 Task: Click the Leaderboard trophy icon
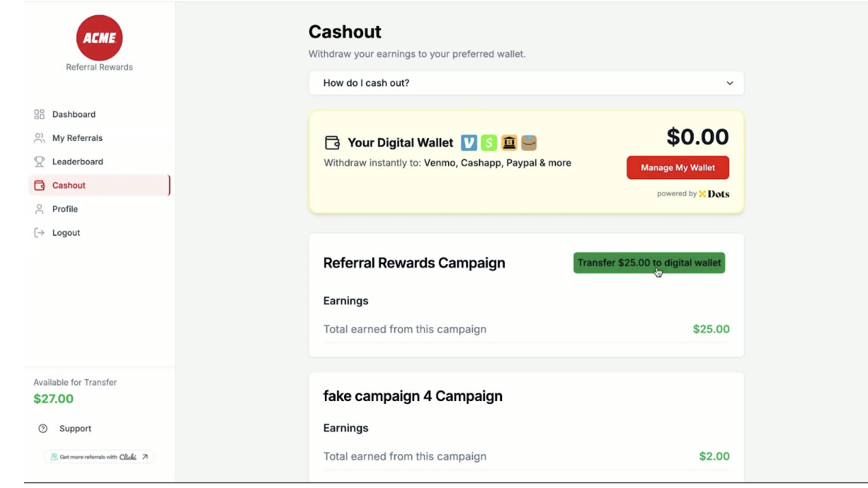[x=40, y=162]
